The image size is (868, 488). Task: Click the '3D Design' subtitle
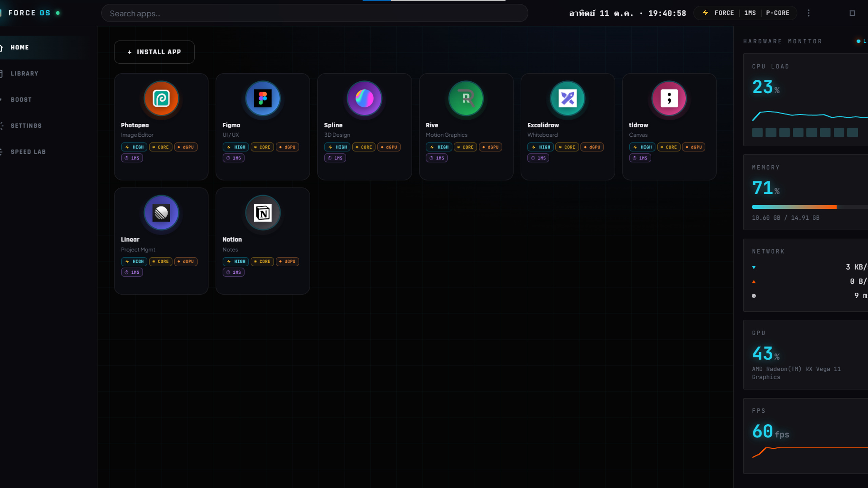(337, 135)
